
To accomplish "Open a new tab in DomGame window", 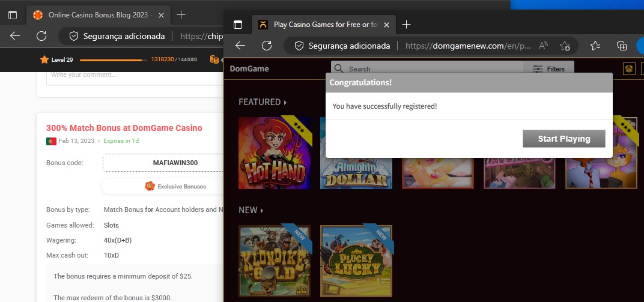I will tap(406, 25).
